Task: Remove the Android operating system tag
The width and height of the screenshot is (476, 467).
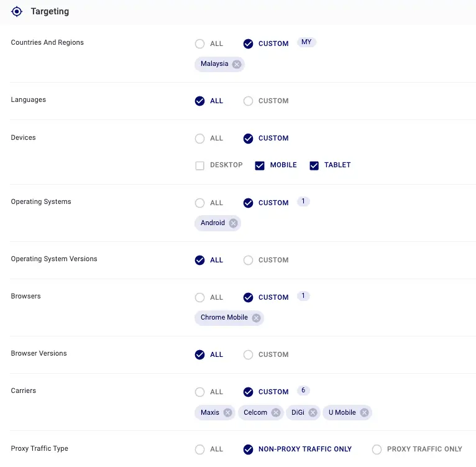Action: tap(233, 223)
